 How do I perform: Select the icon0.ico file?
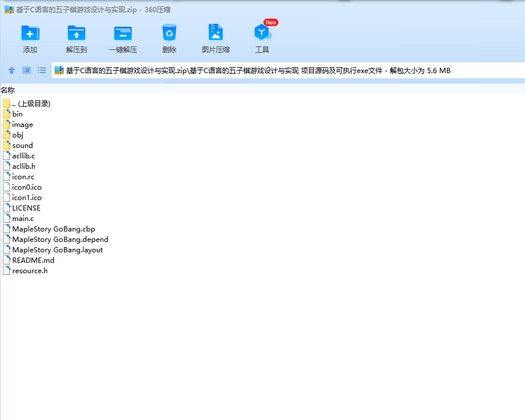pos(23,187)
